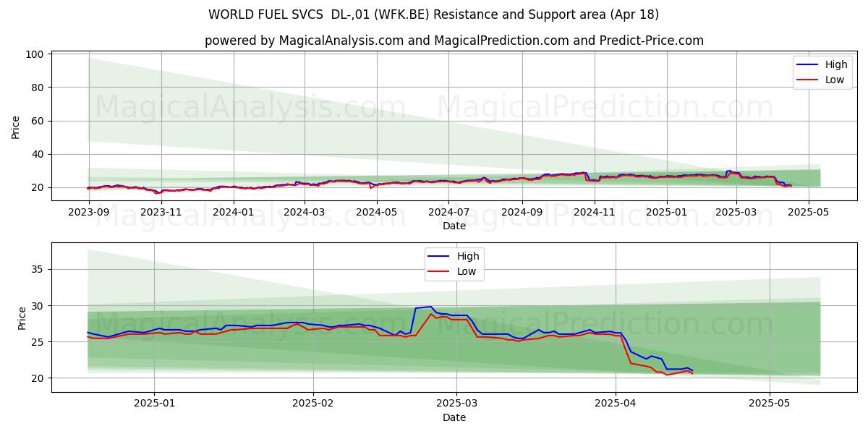Click the '2023-11' date tick label

(x=161, y=212)
